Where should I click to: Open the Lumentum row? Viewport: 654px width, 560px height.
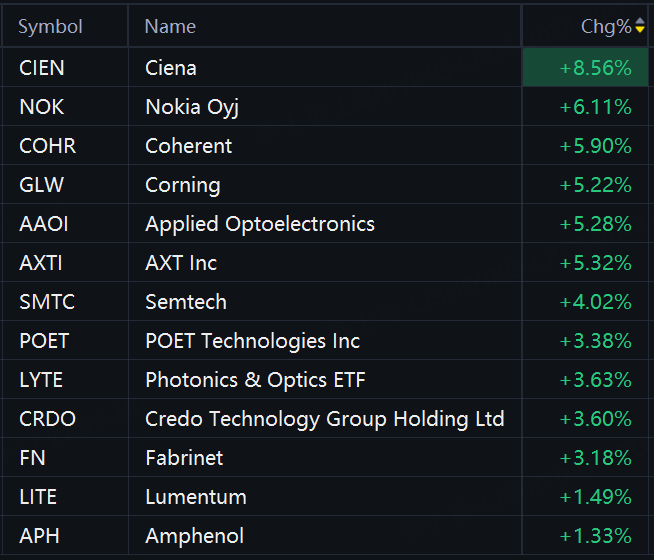click(x=325, y=497)
